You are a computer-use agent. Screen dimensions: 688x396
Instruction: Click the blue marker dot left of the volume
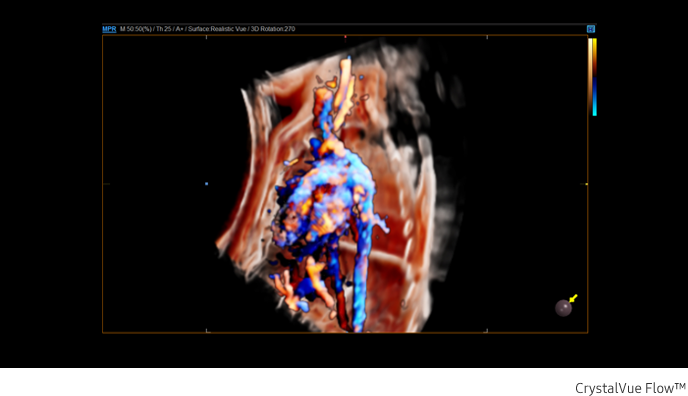(207, 184)
